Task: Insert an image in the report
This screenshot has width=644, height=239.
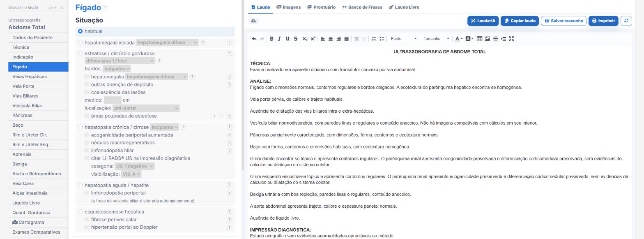Action: pos(488,39)
